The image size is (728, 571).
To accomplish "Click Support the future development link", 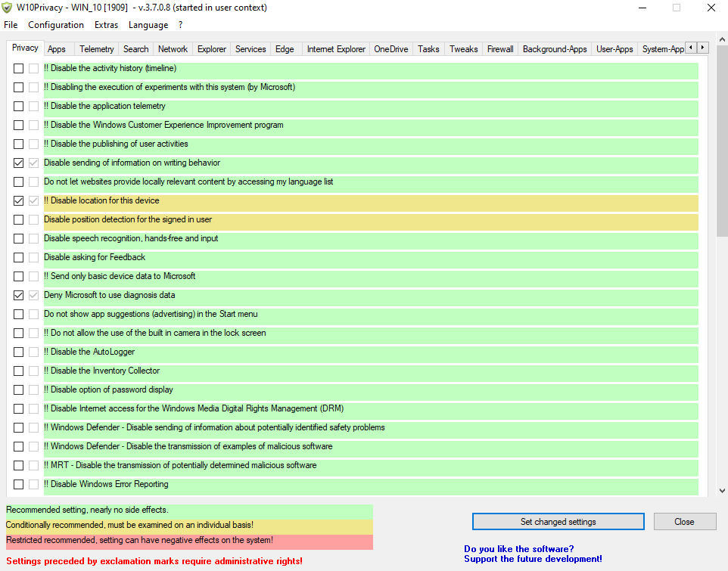I will click(x=533, y=559).
